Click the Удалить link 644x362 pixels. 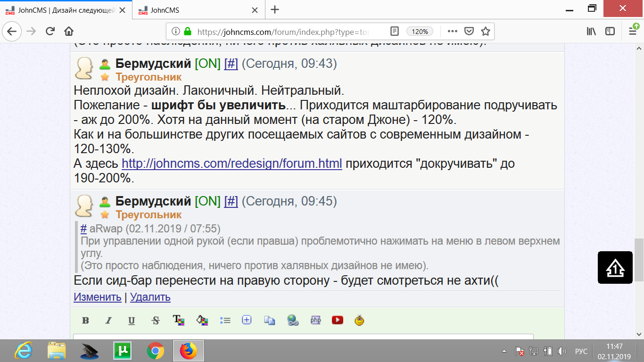coord(150,297)
